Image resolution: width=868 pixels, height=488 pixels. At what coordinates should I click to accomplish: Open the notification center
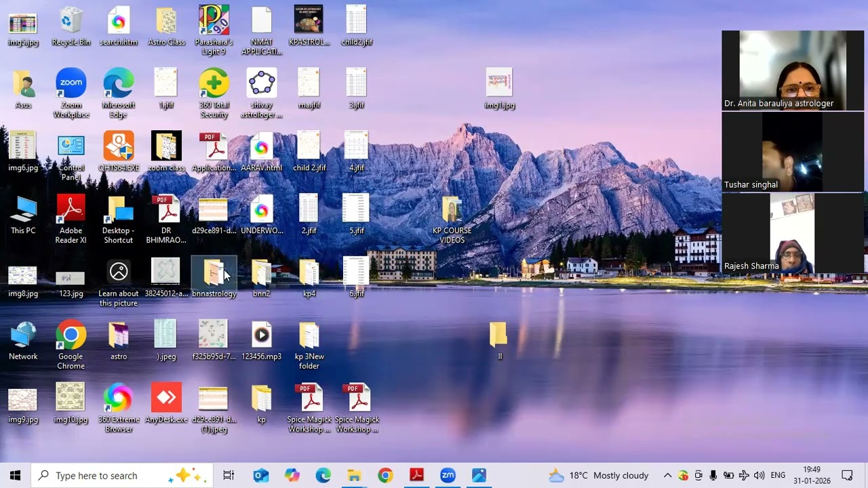click(847, 475)
